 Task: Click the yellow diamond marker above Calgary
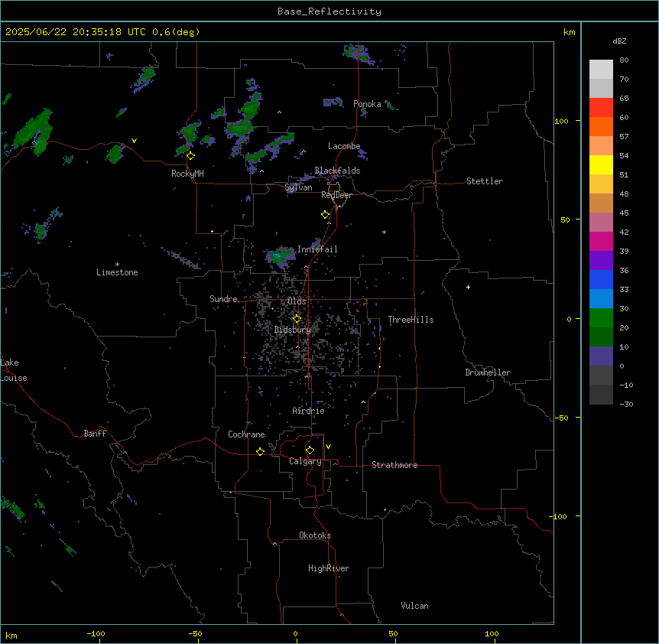(x=310, y=450)
